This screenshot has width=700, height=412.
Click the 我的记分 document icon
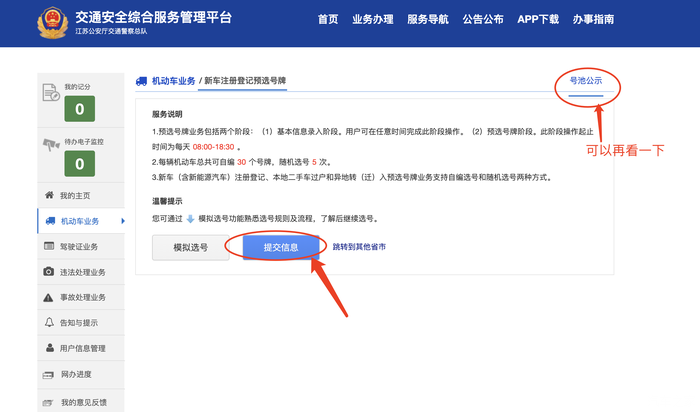point(51,93)
